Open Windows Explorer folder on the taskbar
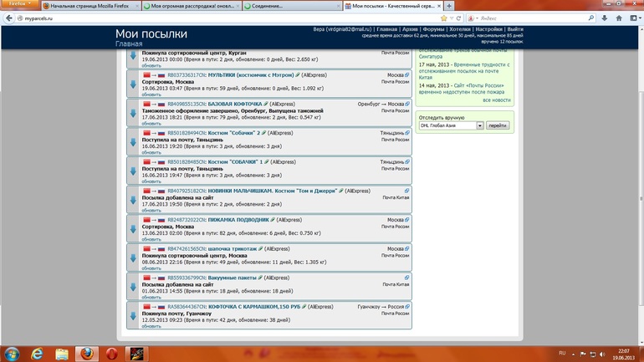The width and height of the screenshot is (644, 362). pos(62,354)
